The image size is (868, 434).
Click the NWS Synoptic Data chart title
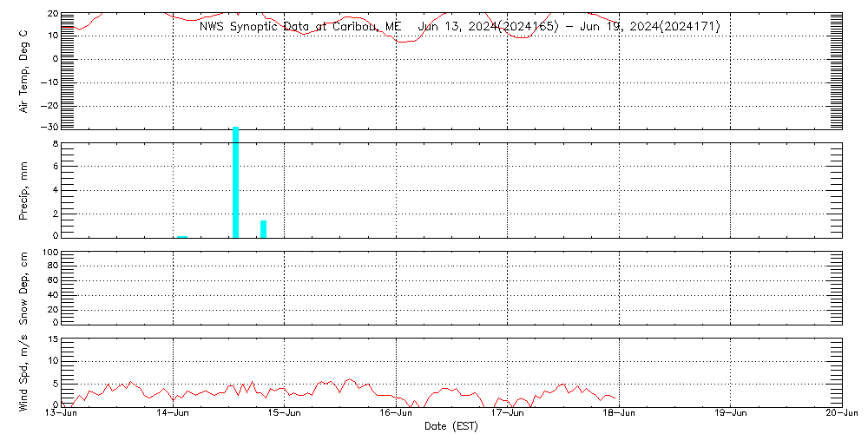[459, 27]
